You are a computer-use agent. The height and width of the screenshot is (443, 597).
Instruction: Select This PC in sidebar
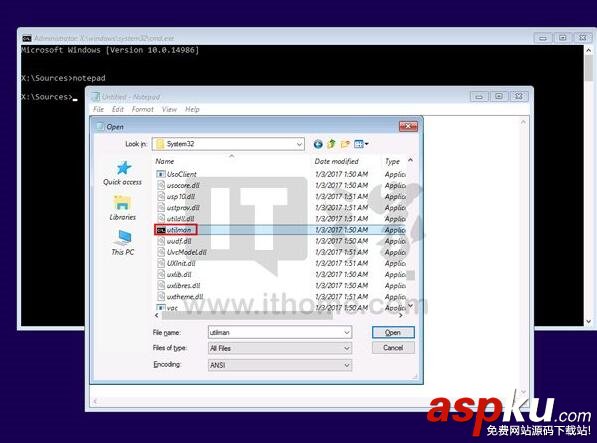(123, 242)
